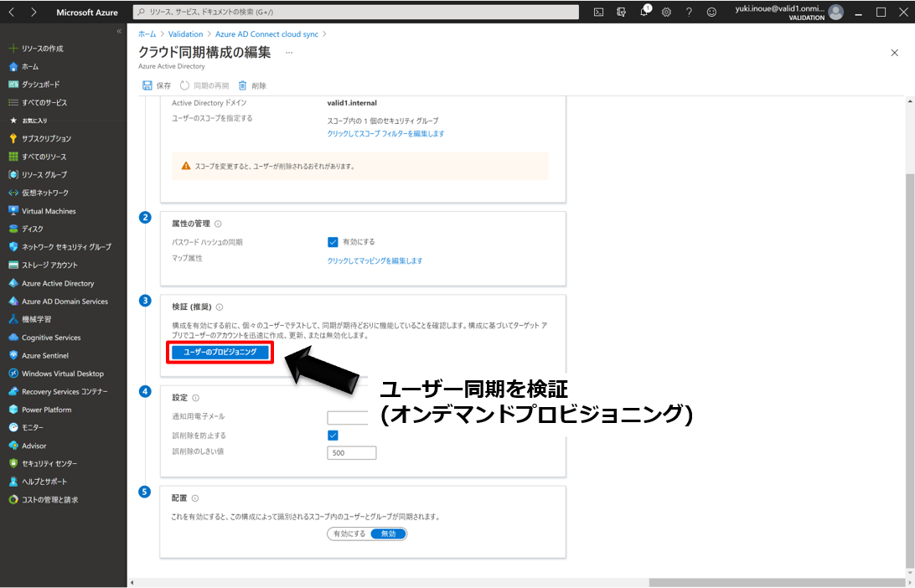
Task: Click the vertical scrollbar
Action: (x=910, y=370)
